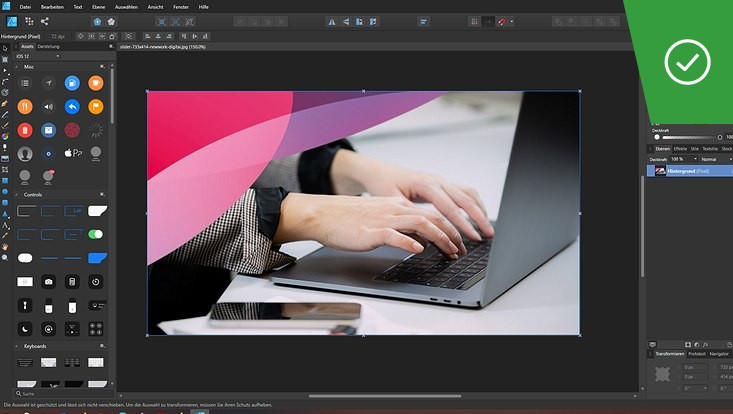733x414 pixels.
Task: Click the red trash can asset icon
Action: coord(25,130)
